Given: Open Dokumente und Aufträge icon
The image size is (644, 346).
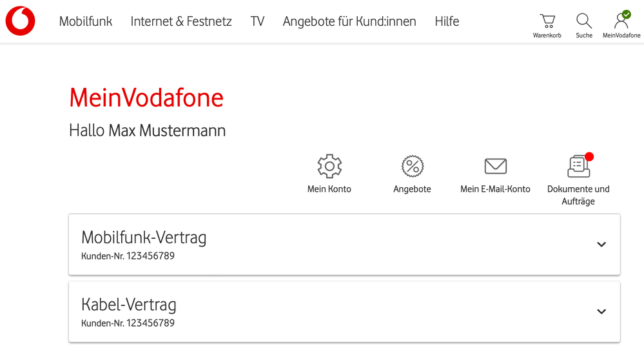Looking at the screenshot, I should [578, 167].
